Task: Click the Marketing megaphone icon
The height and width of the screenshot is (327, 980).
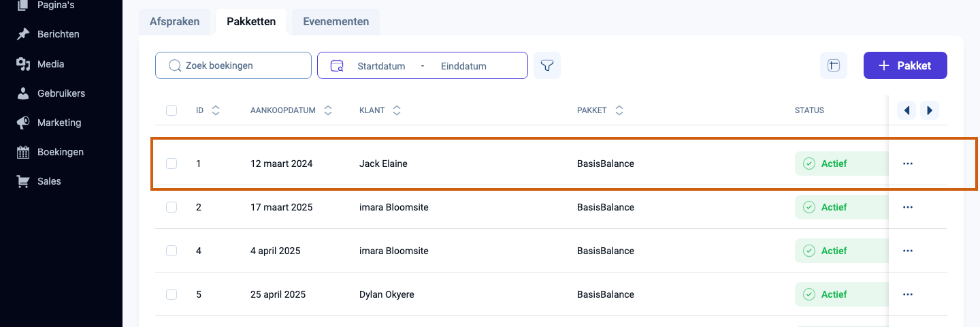Action: (23, 123)
